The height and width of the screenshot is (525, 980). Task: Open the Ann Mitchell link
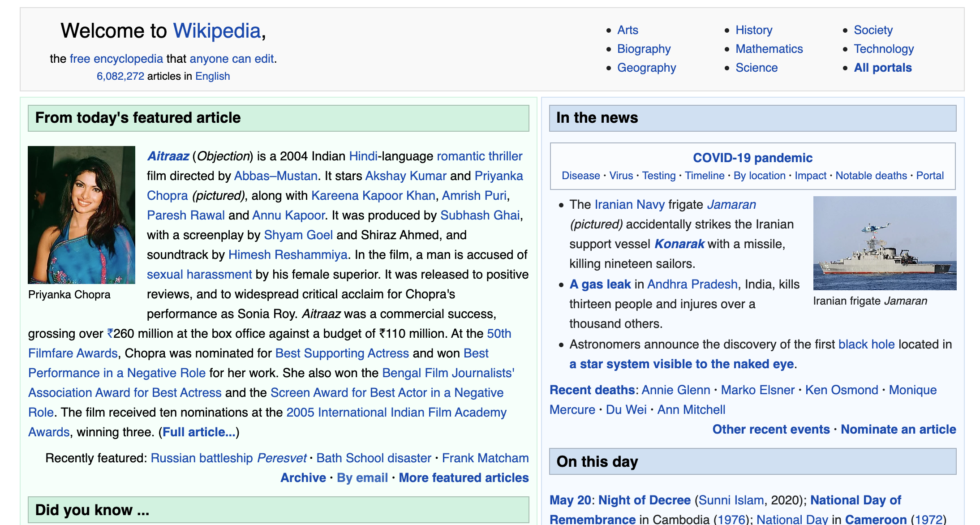click(691, 410)
